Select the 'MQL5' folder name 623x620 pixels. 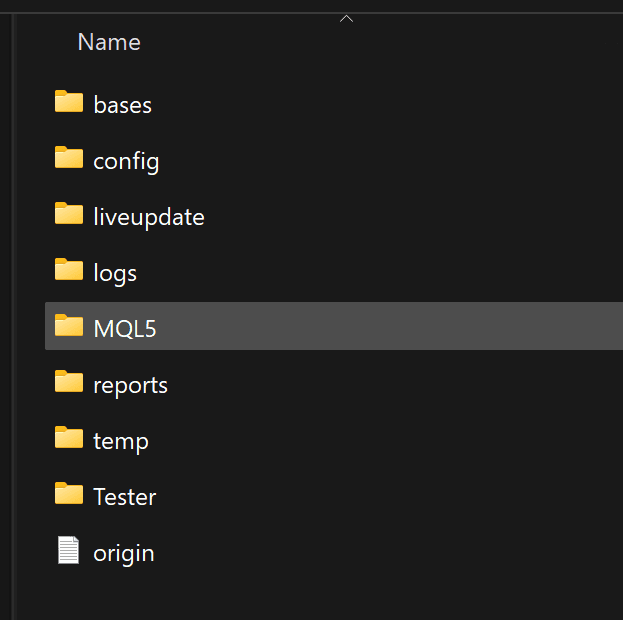(125, 329)
